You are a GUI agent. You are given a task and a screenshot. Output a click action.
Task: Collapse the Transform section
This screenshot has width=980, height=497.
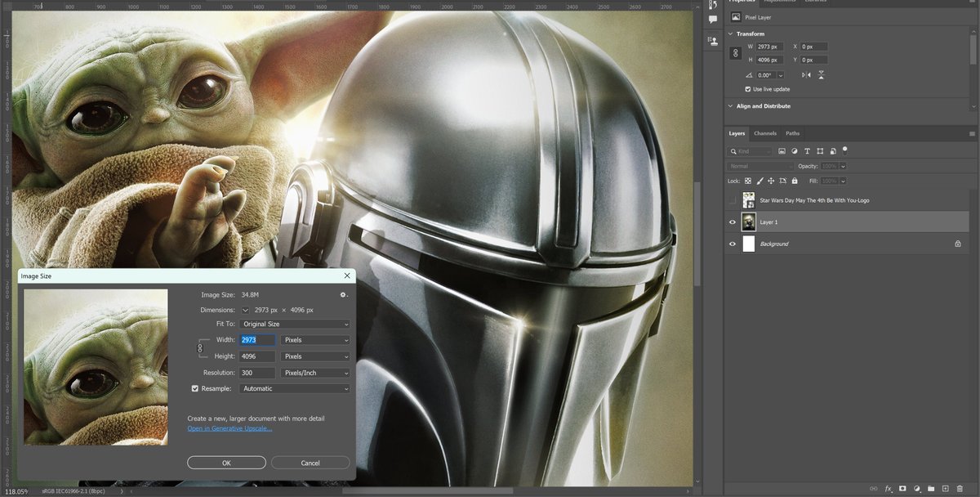pos(731,34)
